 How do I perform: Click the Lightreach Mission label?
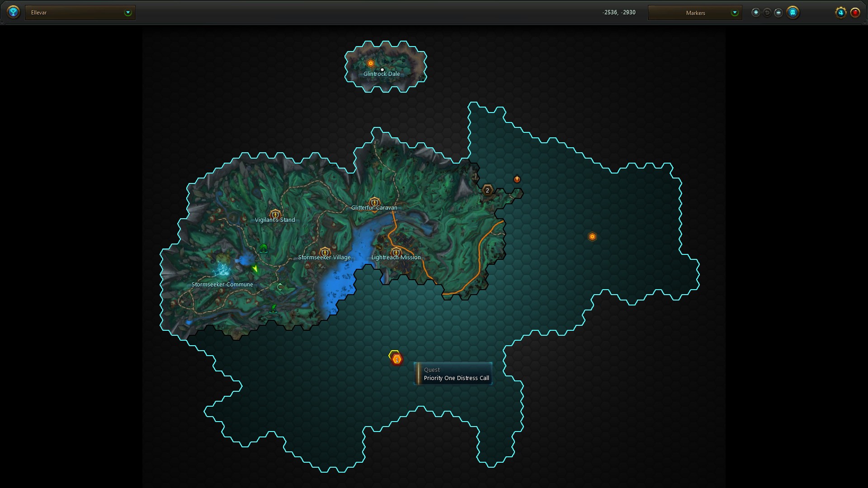396,258
